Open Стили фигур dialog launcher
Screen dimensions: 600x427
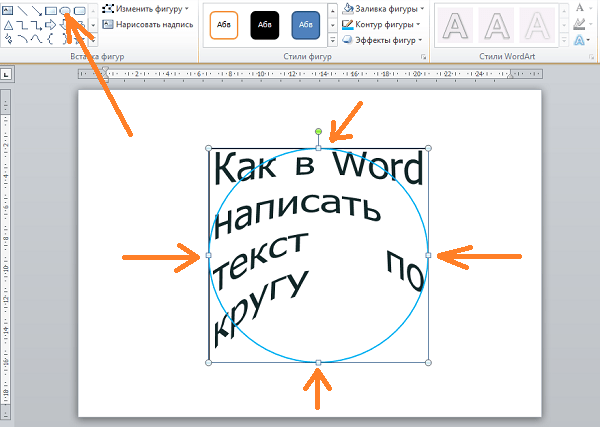tap(424, 57)
